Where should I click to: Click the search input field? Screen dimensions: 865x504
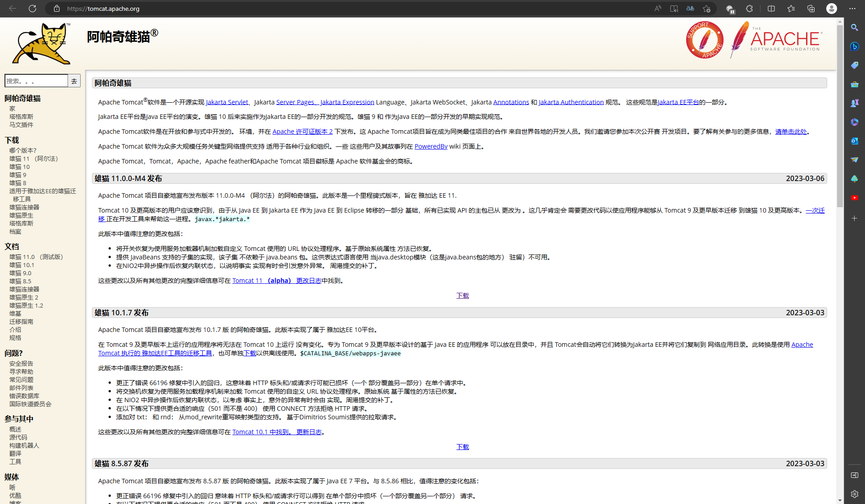pyautogui.click(x=36, y=81)
